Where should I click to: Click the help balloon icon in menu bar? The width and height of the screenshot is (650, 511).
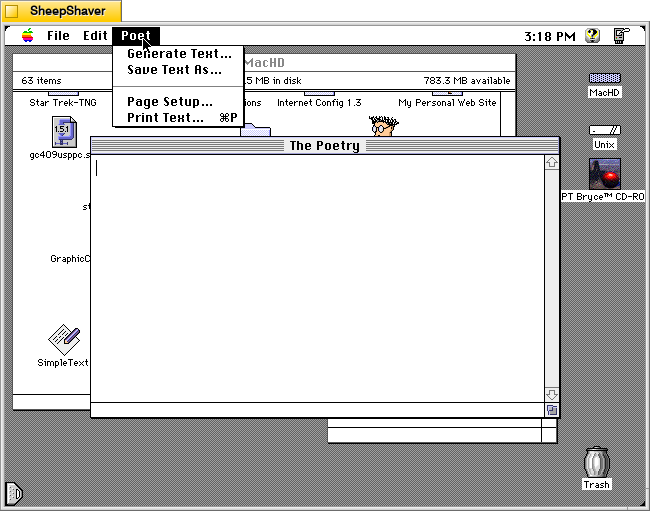coord(593,36)
